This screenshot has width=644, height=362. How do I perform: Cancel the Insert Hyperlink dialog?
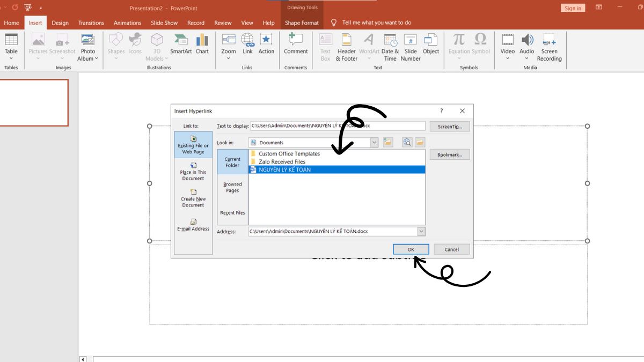pyautogui.click(x=452, y=249)
